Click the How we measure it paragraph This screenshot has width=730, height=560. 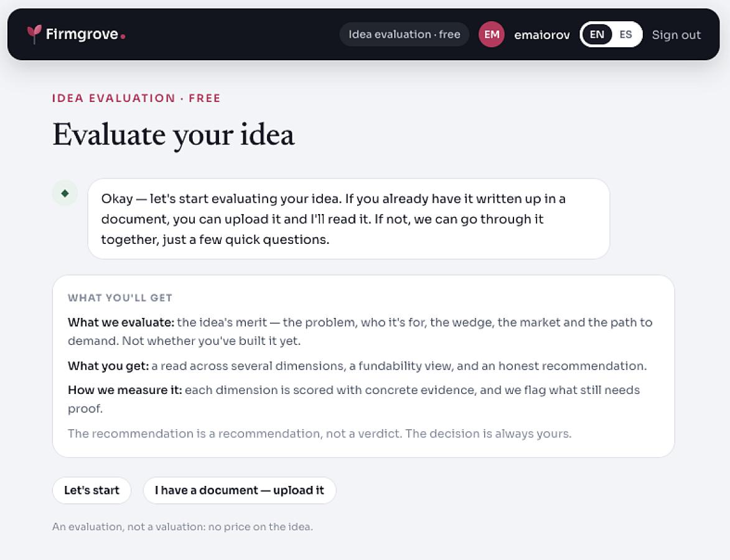(354, 399)
